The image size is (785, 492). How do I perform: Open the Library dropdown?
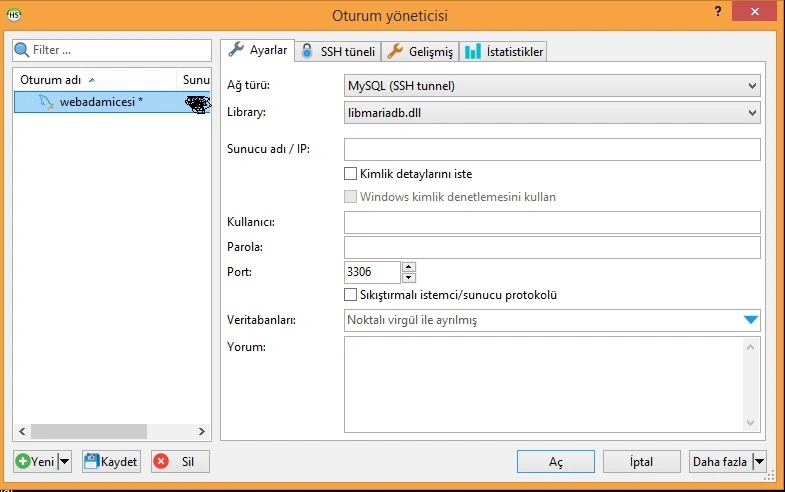[552, 113]
